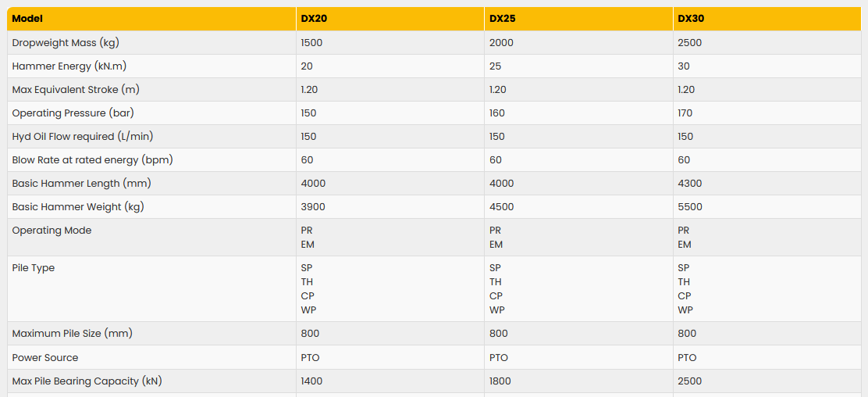The image size is (868, 397).
Task: Click the Maximum Pile Size (mm) label
Action: tap(73, 334)
